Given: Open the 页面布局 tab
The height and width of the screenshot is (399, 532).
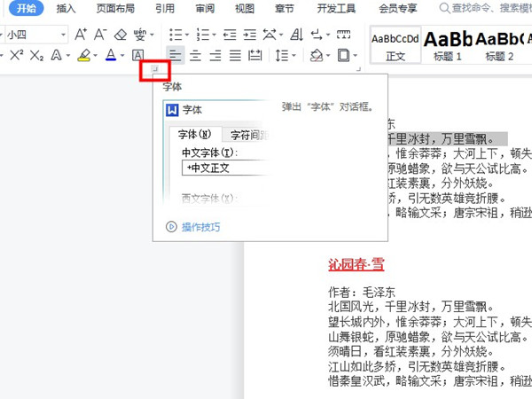Looking at the screenshot, I should tap(115, 9).
